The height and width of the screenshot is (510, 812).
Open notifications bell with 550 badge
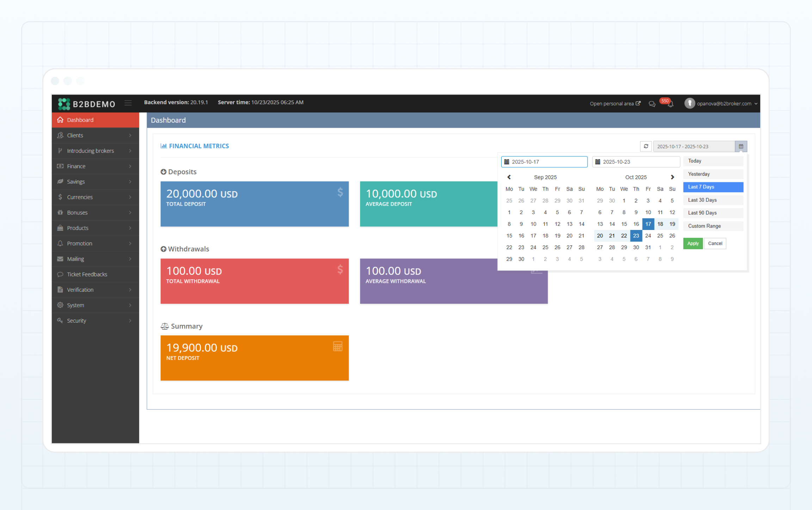[x=670, y=104]
